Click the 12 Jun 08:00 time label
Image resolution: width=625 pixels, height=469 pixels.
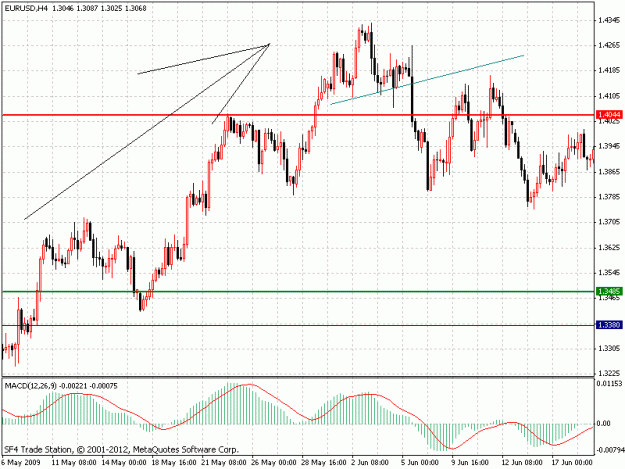[x=520, y=463]
